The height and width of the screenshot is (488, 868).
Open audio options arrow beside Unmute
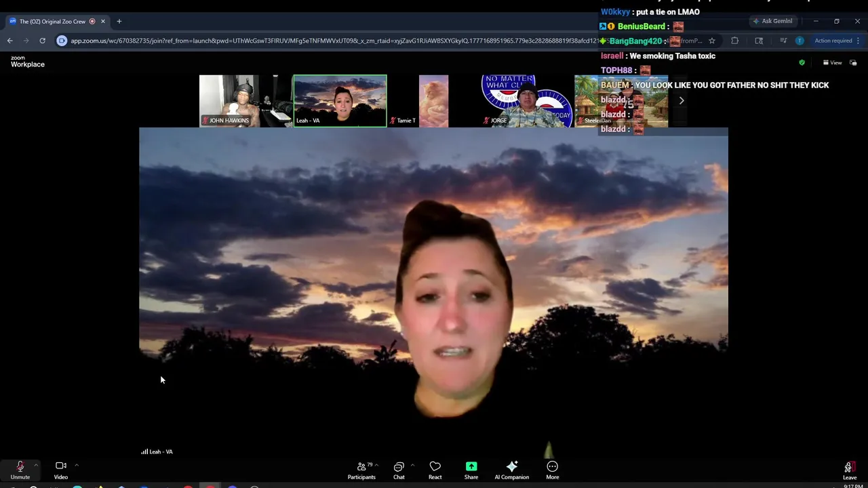[x=36, y=465]
